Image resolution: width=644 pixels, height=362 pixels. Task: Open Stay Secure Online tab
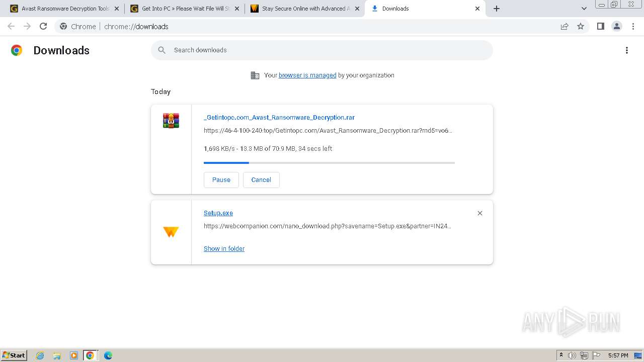coord(304,9)
